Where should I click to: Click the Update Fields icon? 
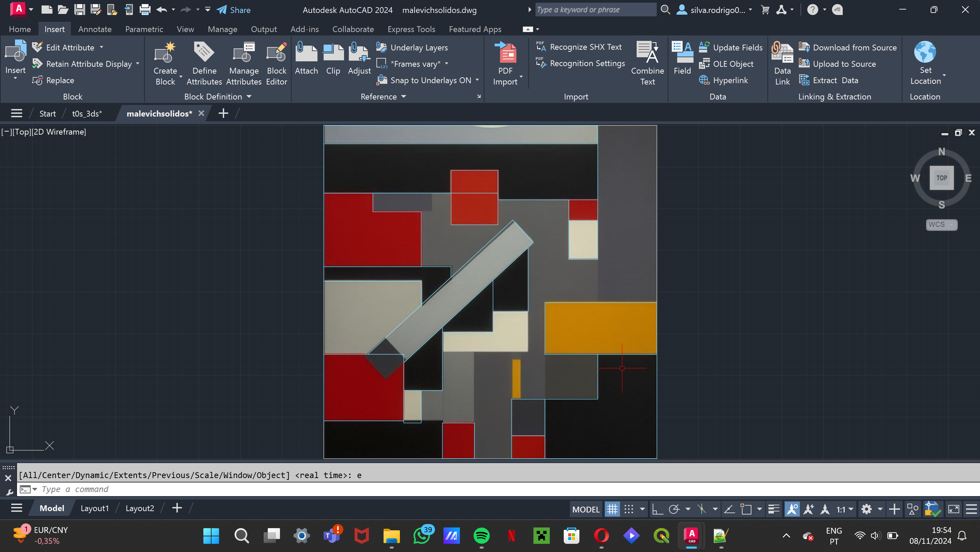704,47
